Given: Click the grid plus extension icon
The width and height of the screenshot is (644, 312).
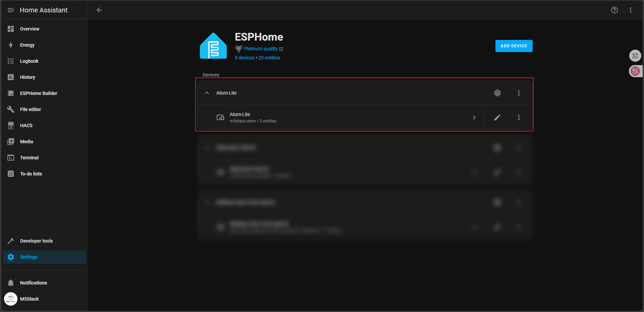Looking at the screenshot, I should click(x=635, y=56).
